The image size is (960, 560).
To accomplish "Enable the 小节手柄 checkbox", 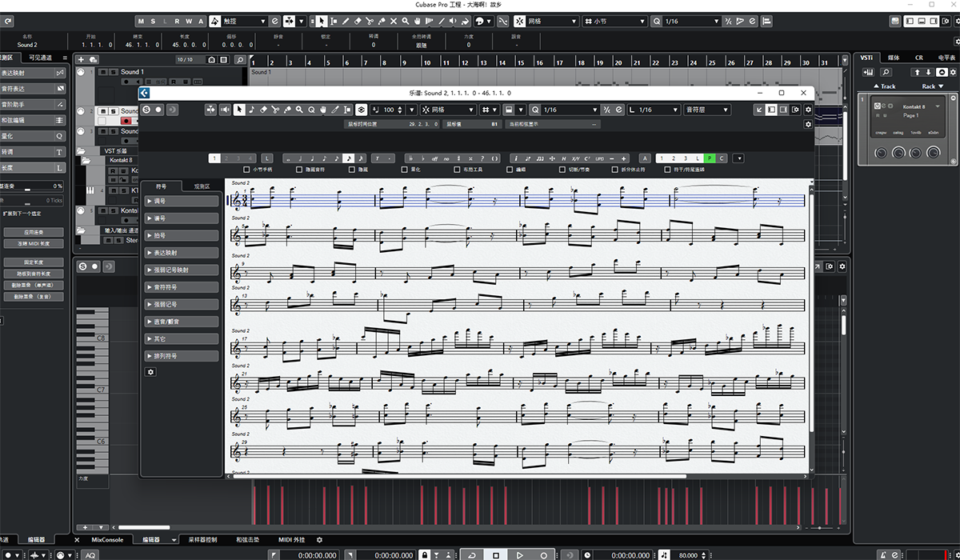I will coord(246,170).
